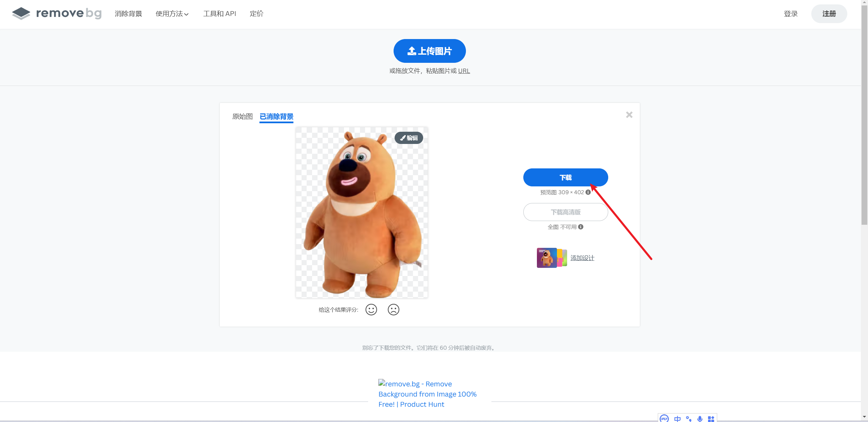
Task: Click the bear result image preview
Action: point(362,213)
